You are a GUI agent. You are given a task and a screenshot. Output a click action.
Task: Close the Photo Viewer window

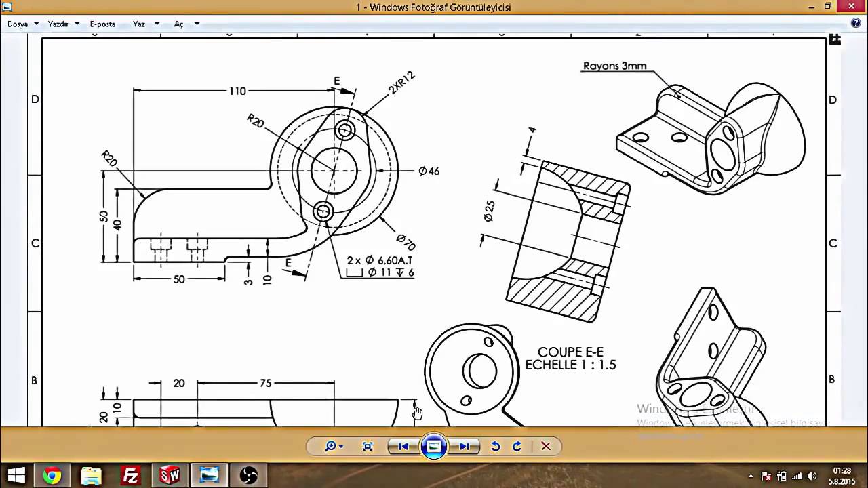(x=852, y=6)
